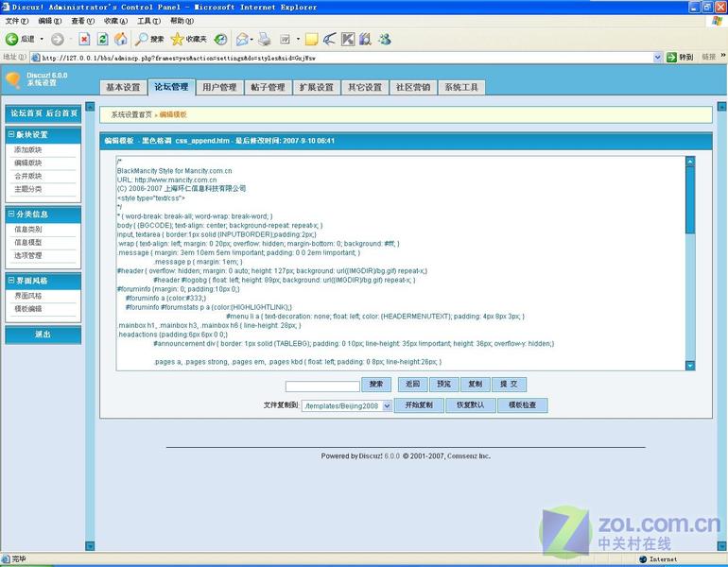Switch to the 基本设置 tab
Viewport: 728px width, 567px height.
click(x=123, y=87)
